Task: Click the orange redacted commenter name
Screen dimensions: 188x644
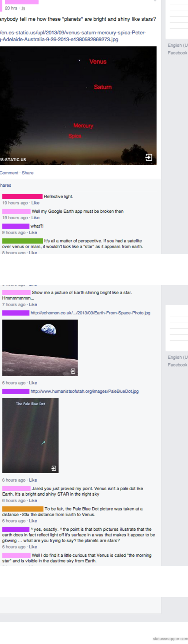Action: pos(23,509)
